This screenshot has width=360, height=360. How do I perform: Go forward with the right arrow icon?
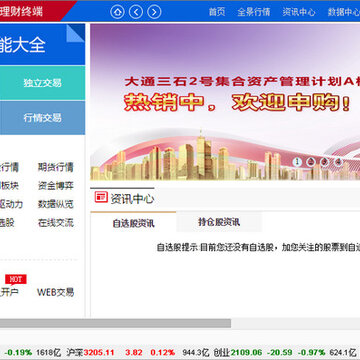(x=154, y=12)
